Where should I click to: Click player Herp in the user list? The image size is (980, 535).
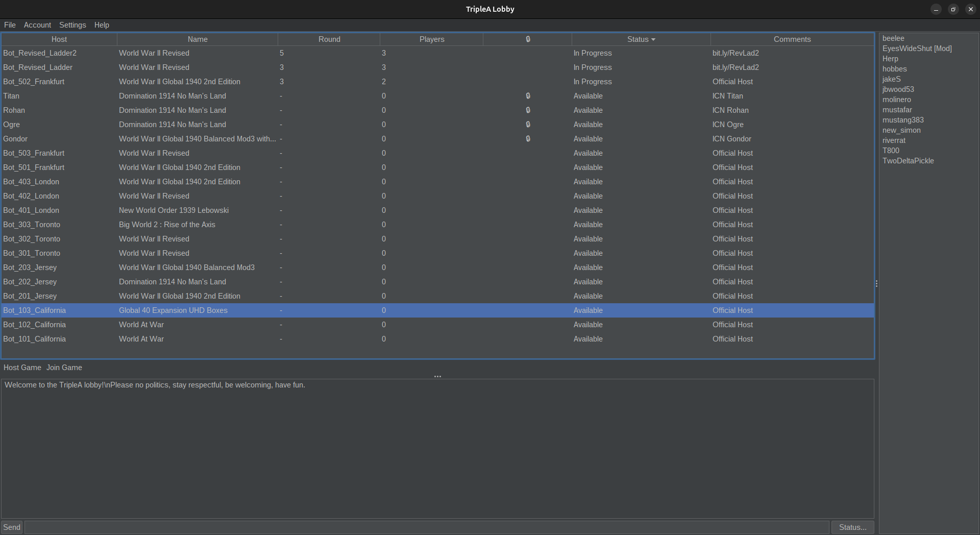pyautogui.click(x=890, y=59)
